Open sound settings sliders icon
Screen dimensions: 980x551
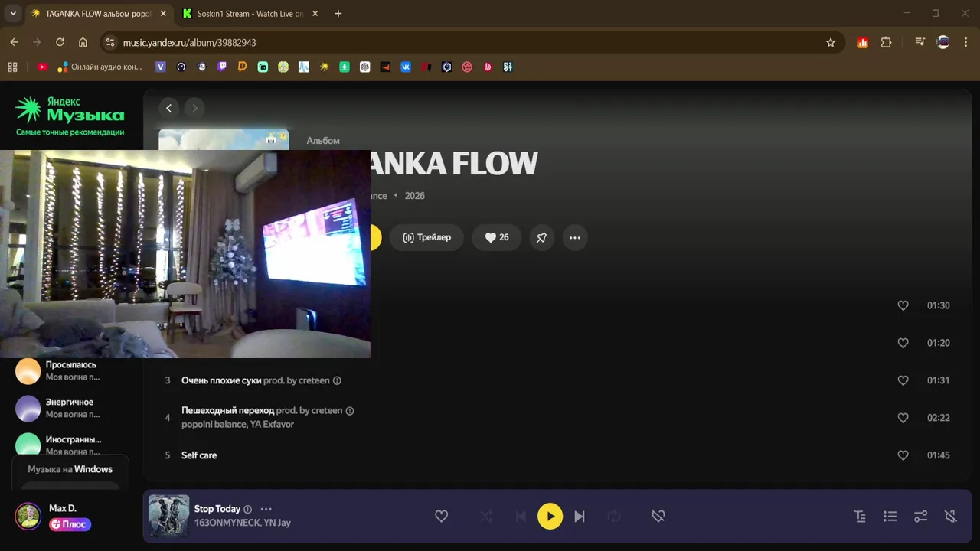[x=920, y=517]
